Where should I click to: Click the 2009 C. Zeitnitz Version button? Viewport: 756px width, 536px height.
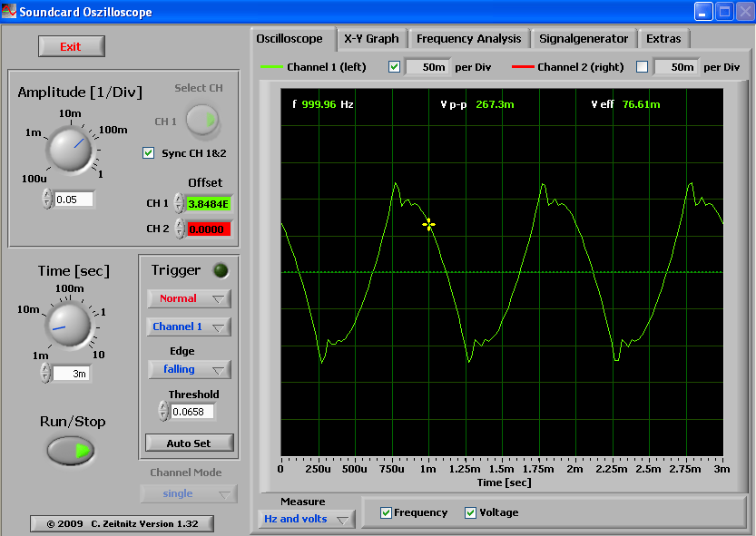(123, 523)
